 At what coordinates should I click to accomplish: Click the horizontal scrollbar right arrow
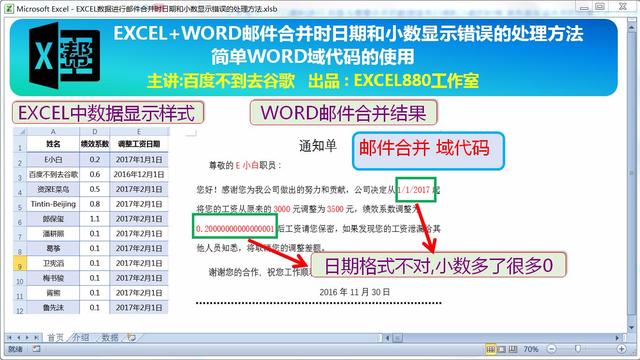coord(617,338)
